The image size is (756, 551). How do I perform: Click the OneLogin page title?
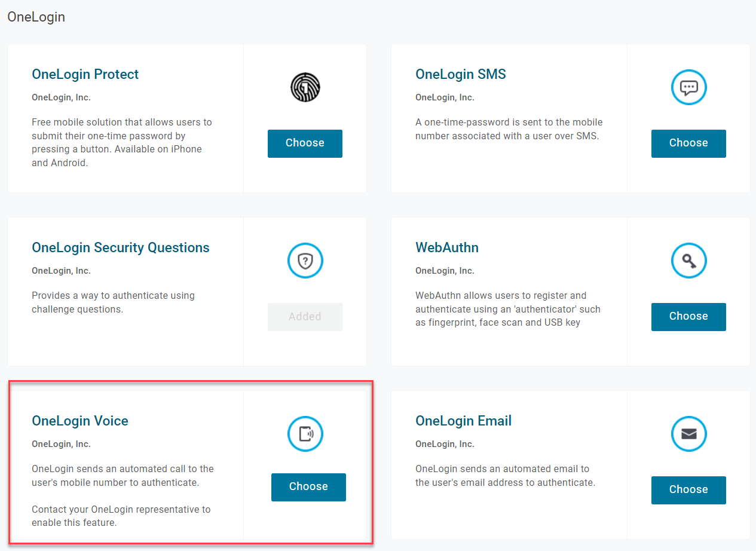tap(36, 17)
